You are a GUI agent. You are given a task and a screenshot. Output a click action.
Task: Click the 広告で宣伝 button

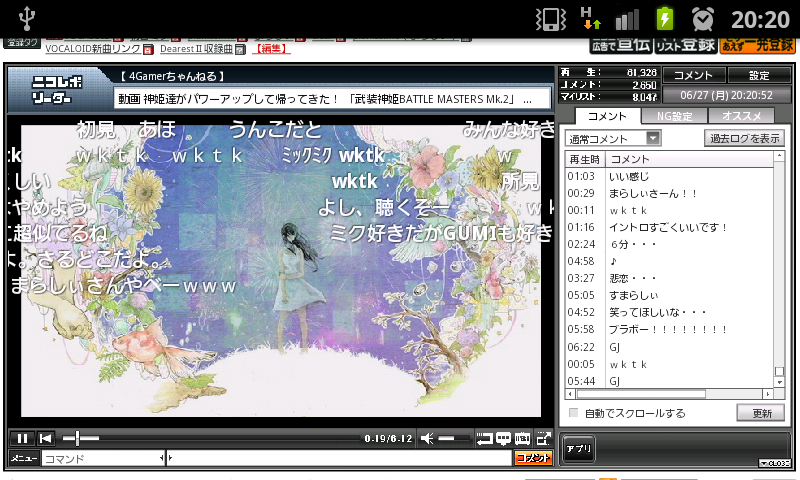pos(621,45)
